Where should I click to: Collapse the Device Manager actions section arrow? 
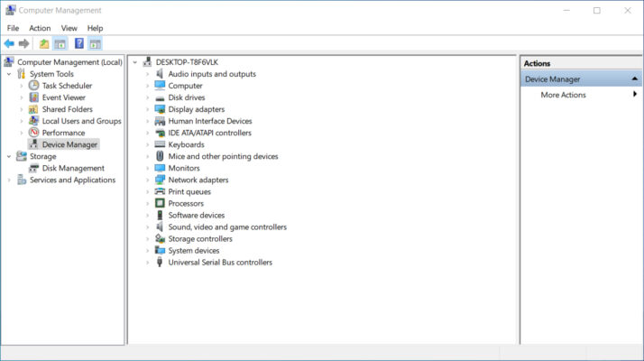tap(635, 79)
